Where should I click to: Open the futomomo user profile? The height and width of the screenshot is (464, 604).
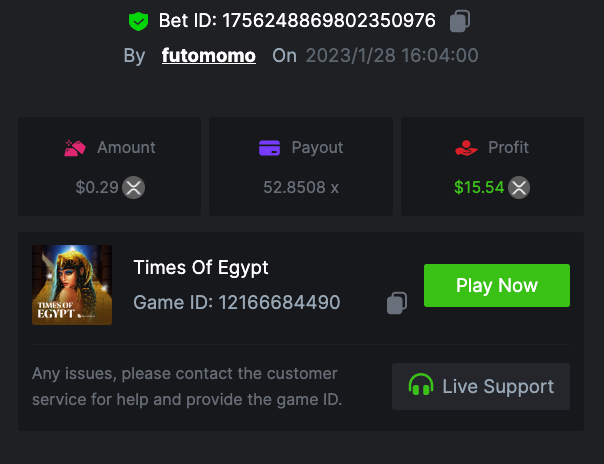click(208, 55)
